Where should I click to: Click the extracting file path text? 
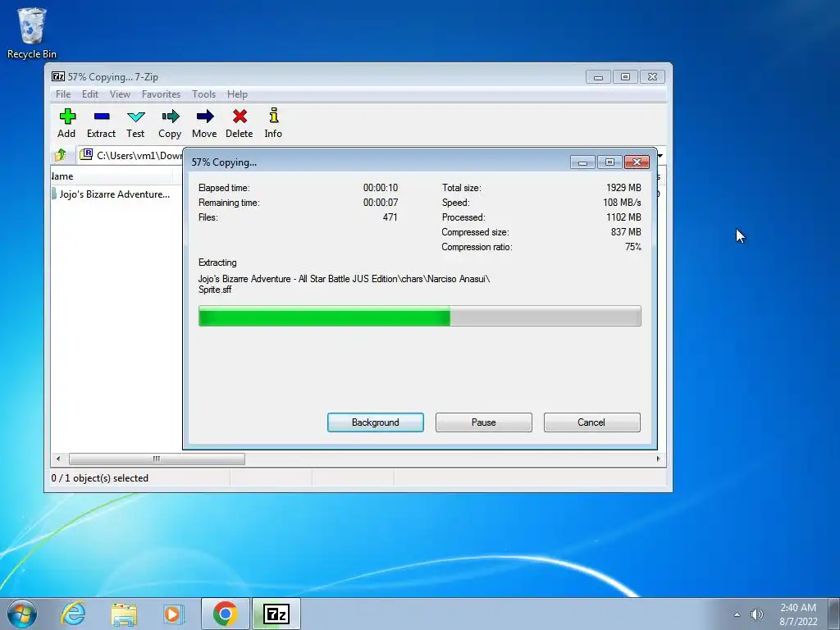pos(344,284)
